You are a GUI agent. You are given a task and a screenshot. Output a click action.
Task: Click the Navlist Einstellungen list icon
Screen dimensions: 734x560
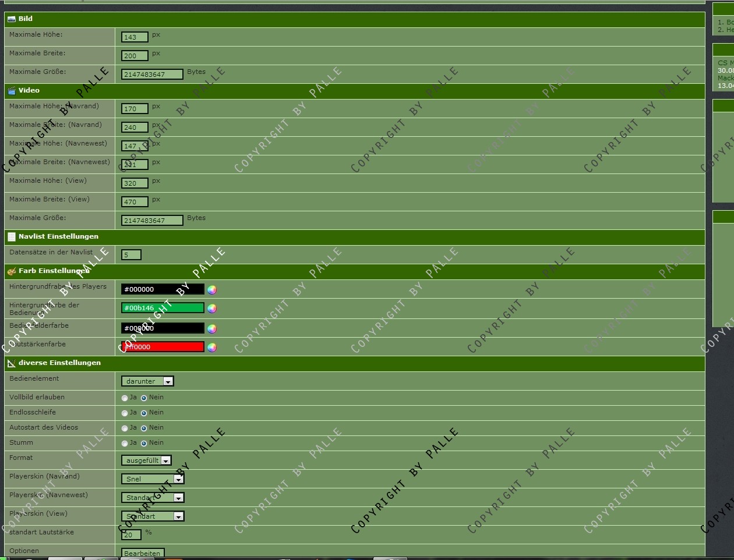click(x=11, y=237)
